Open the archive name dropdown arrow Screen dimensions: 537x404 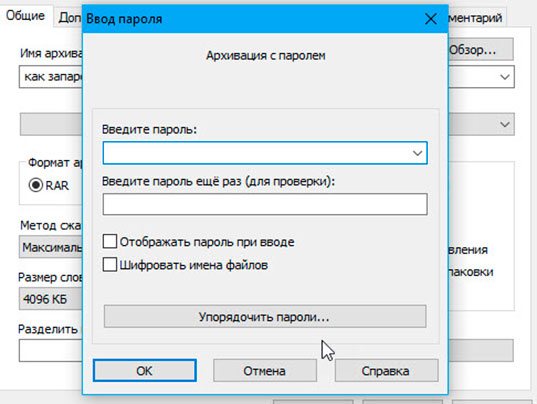(x=504, y=77)
